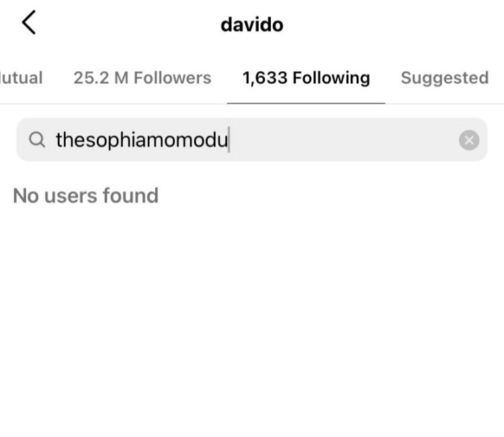504x437 pixels.
Task: Click the 1,633 count in Following tab
Action: pos(265,78)
